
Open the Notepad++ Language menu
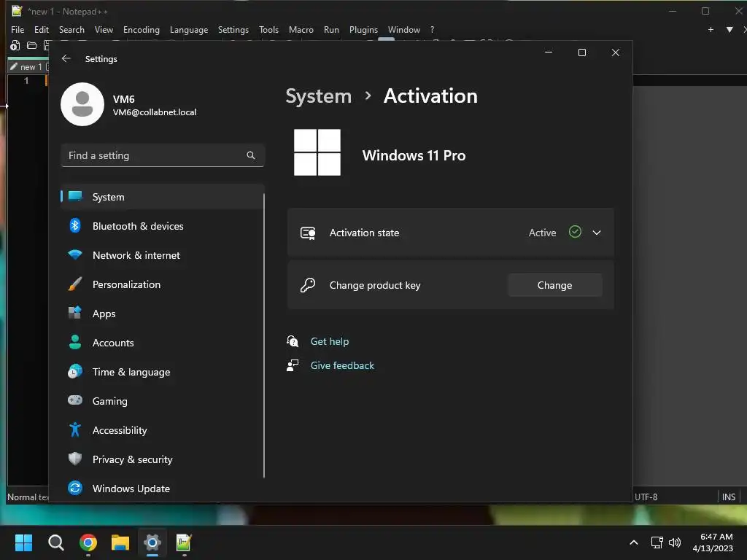tap(189, 29)
